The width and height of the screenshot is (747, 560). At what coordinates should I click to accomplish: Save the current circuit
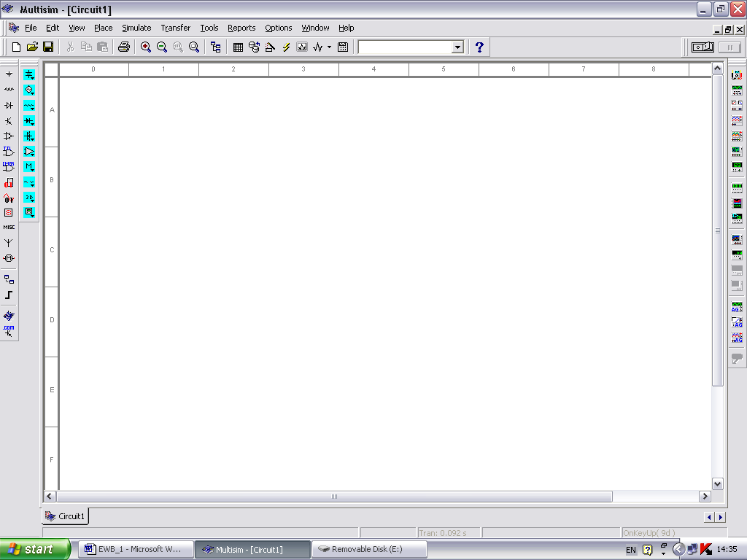coord(48,47)
